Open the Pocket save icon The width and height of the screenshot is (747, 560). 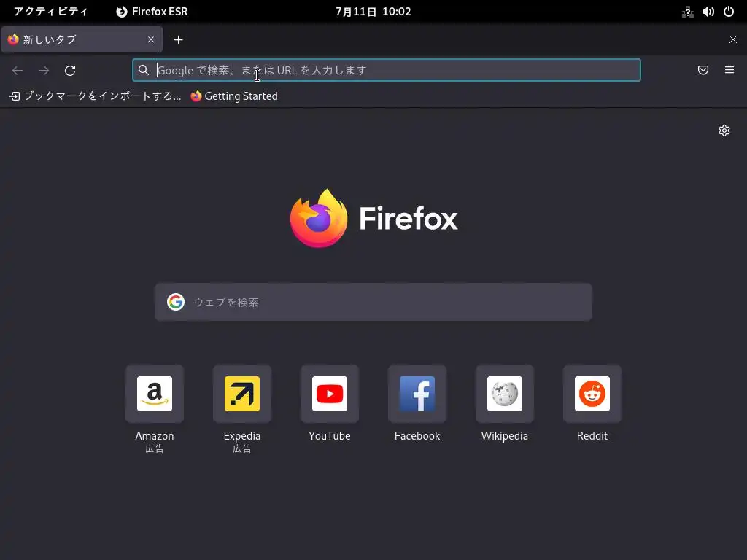point(703,70)
